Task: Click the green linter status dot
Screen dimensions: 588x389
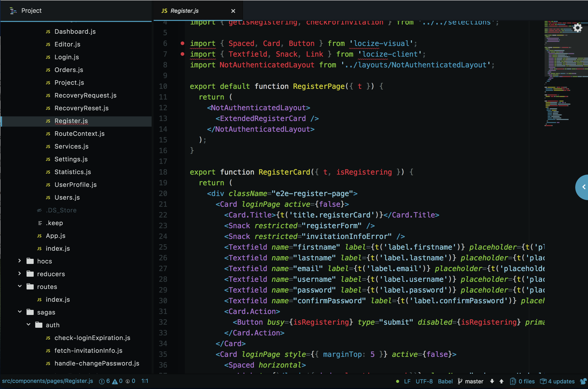Action: point(397,381)
